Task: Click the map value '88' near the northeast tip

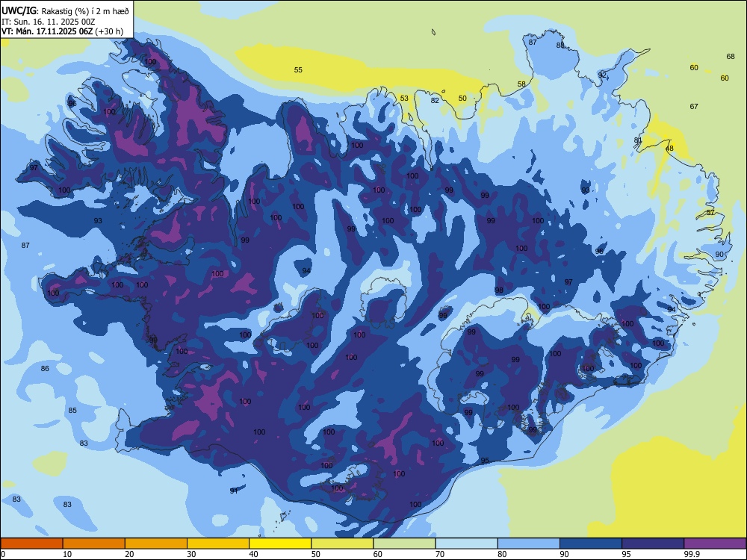Action: pyautogui.click(x=560, y=46)
